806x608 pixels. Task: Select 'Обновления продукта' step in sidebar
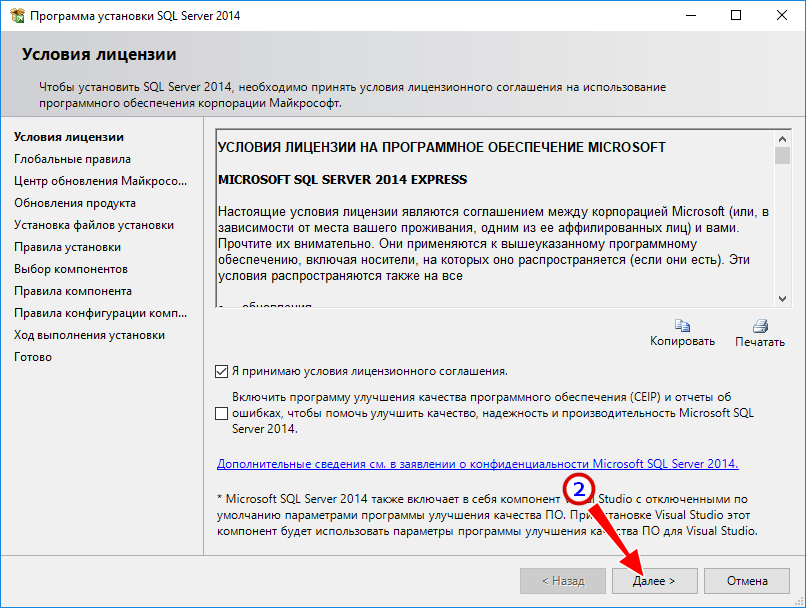[x=75, y=203]
